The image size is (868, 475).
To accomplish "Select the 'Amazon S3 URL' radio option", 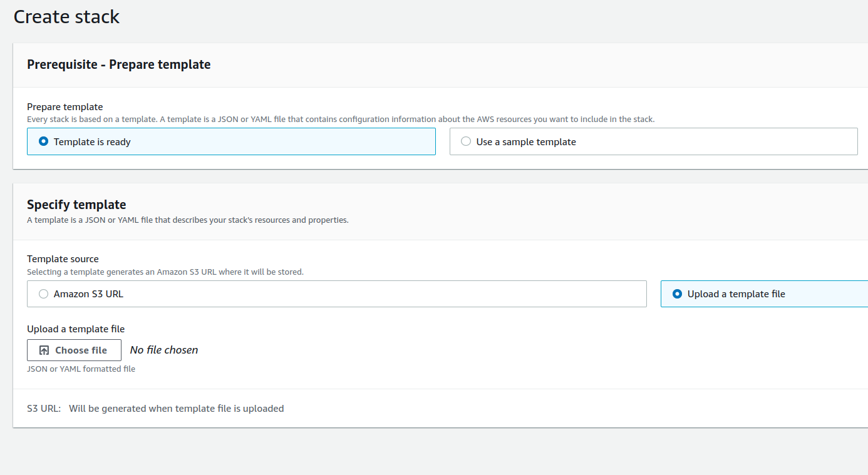I will 44,294.
